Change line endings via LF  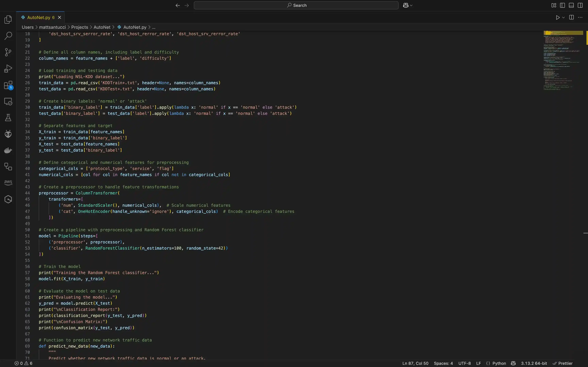pyautogui.click(x=479, y=363)
